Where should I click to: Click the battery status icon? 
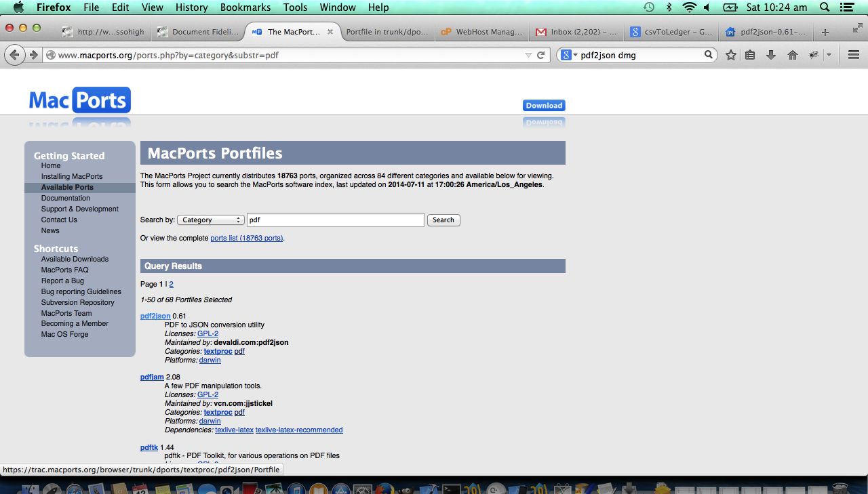tap(730, 7)
